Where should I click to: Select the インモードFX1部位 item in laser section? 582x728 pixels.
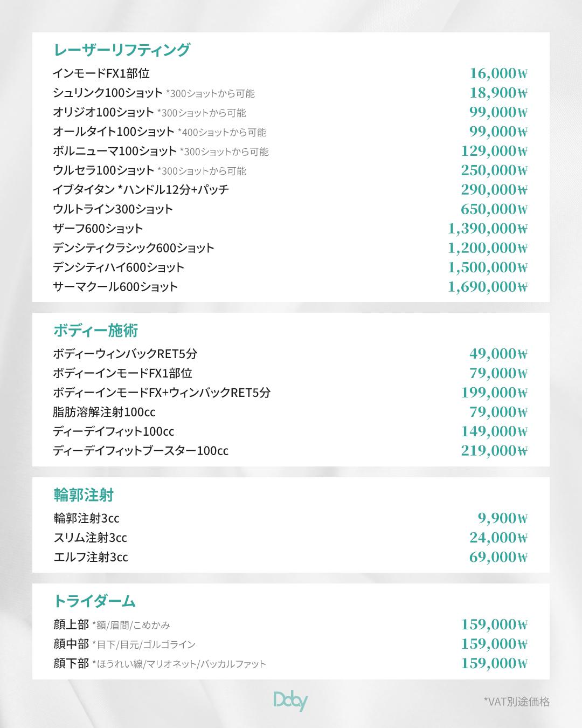101,73
